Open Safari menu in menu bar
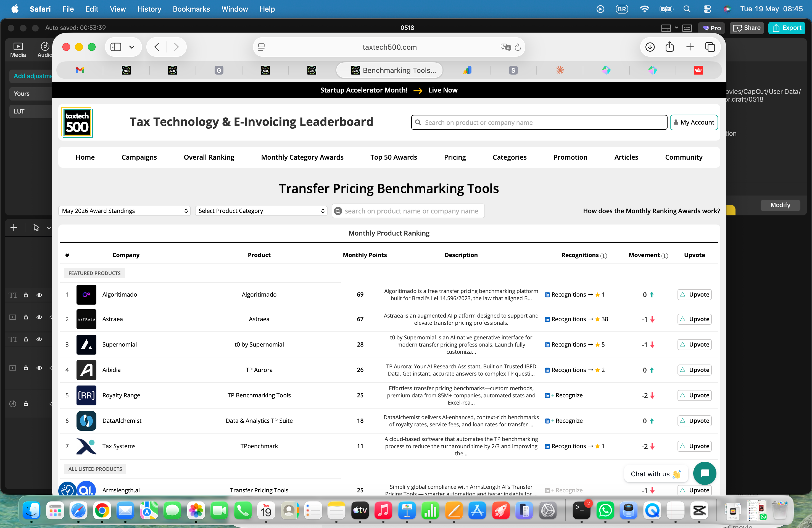 click(40, 9)
